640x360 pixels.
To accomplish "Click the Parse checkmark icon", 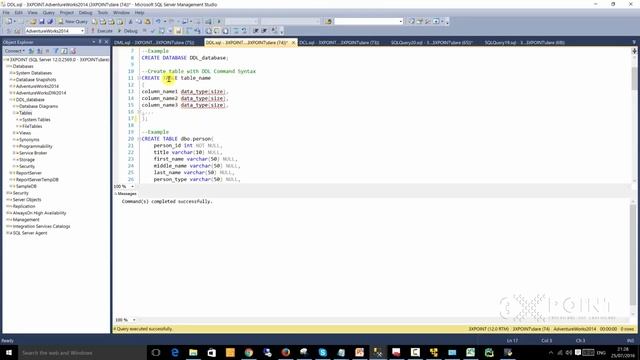I will (153, 31).
